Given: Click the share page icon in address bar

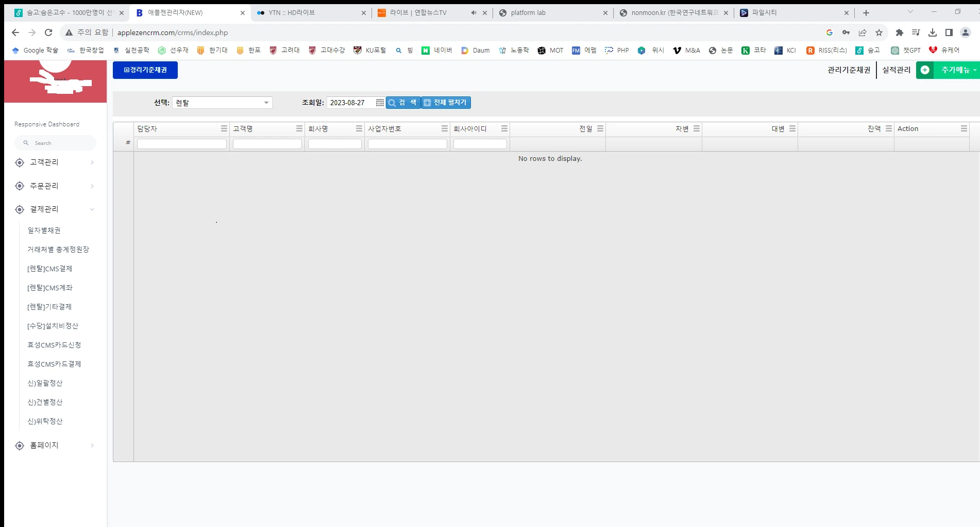Looking at the screenshot, I should (863, 32).
